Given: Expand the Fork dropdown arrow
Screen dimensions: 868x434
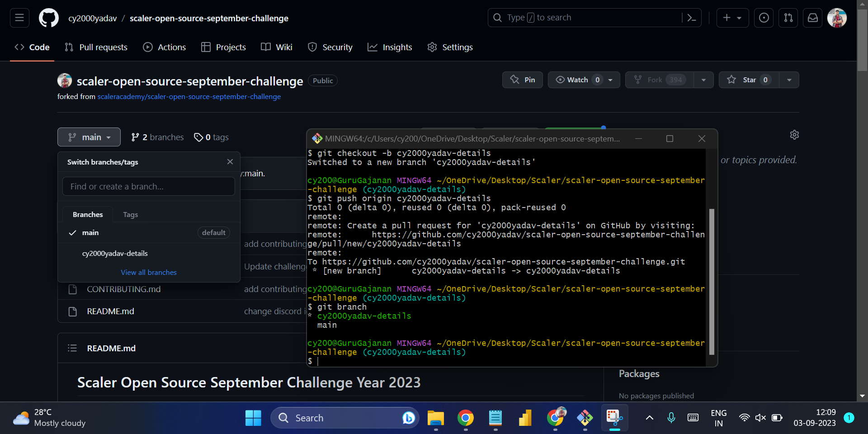Looking at the screenshot, I should [703, 80].
